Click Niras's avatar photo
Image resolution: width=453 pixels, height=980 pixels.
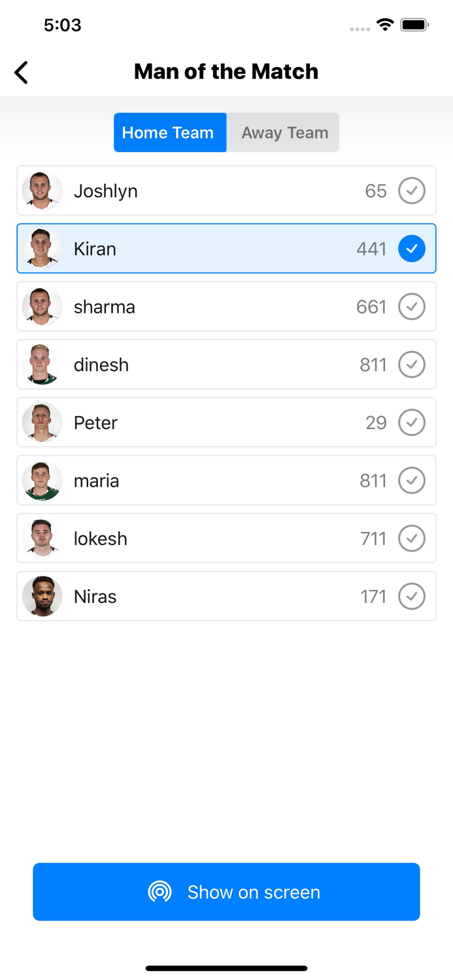tap(42, 596)
